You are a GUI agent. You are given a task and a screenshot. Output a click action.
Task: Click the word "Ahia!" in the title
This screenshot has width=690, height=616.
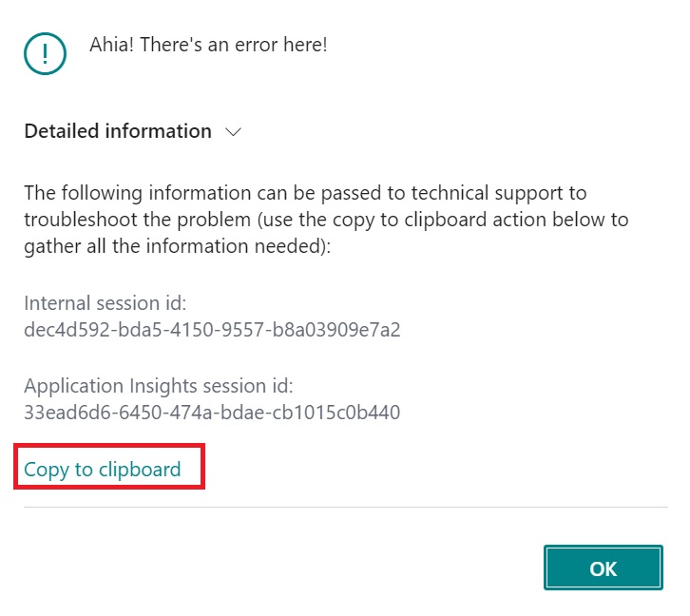(x=111, y=45)
